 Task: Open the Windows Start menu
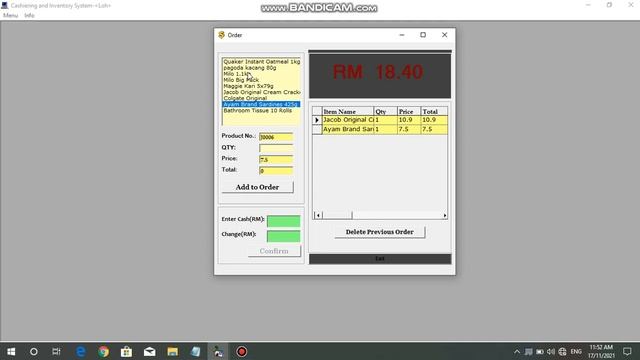point(11,351)
